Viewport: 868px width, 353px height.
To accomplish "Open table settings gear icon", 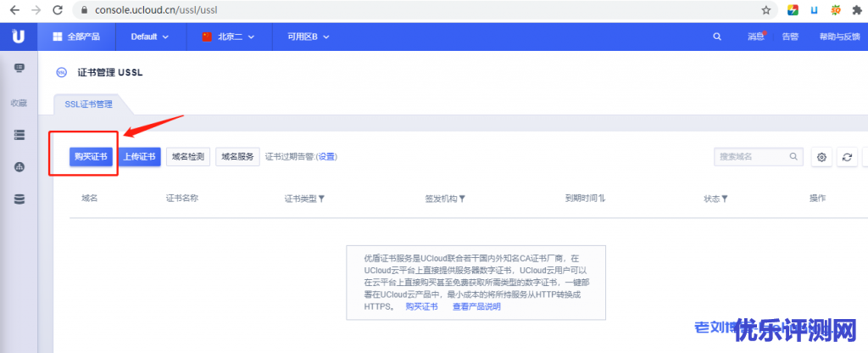I will tap(821, 157).
